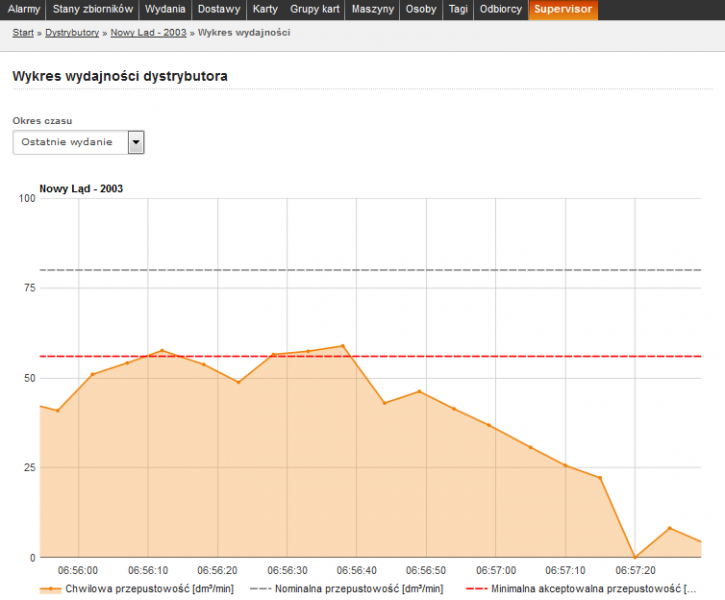Click the 06:57:00 x-axis label
725x600 pixels.
pyautogui.click(x=496, y=570)
